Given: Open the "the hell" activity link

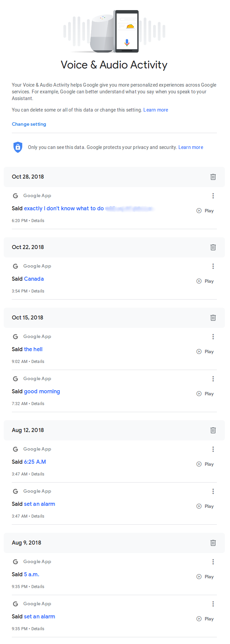Looking at the screenshot, I should (x=33, y=349).
